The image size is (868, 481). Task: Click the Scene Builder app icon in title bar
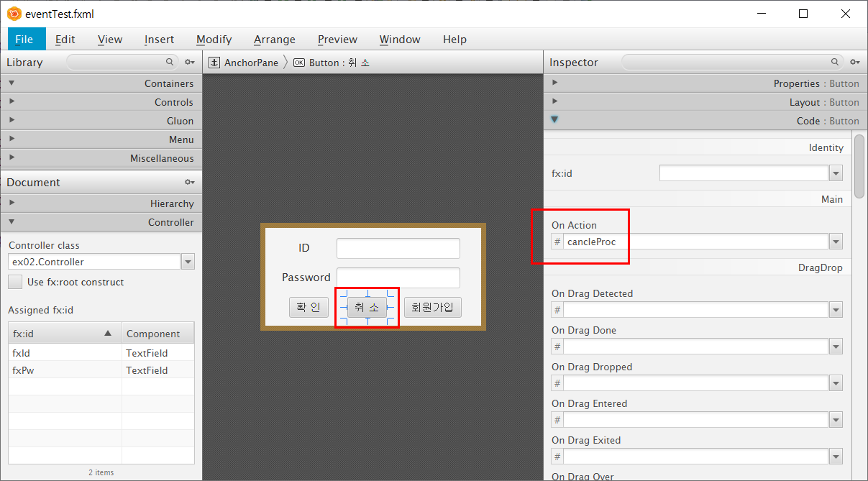(x=14, y=13)
